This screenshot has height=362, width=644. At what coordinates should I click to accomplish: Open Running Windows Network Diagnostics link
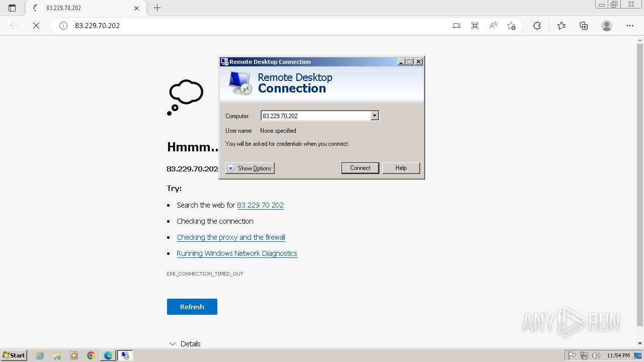point(237,253)
